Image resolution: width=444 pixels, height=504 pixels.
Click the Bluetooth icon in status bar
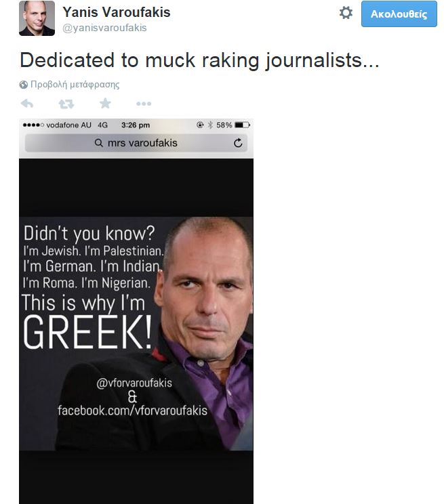[210, 125]
